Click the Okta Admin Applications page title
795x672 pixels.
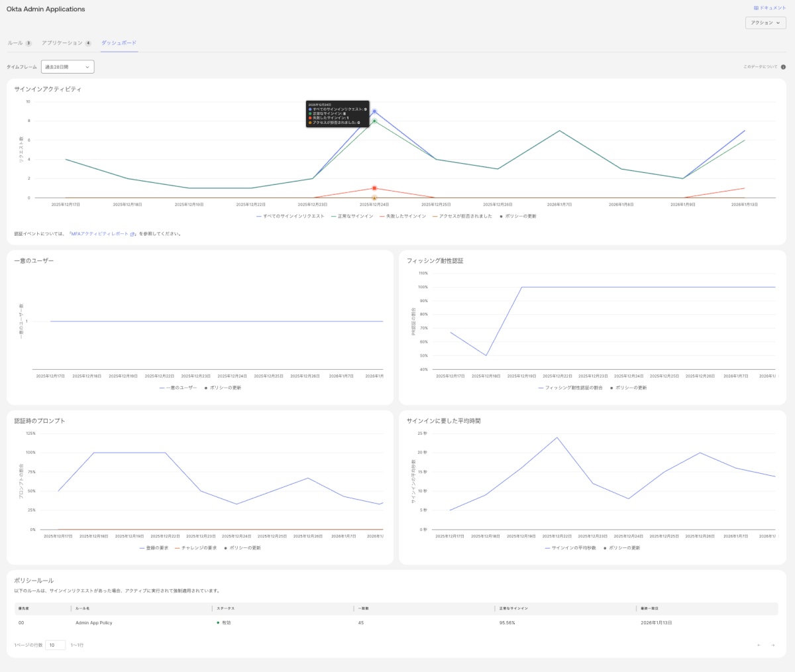[x=46, y=9]
